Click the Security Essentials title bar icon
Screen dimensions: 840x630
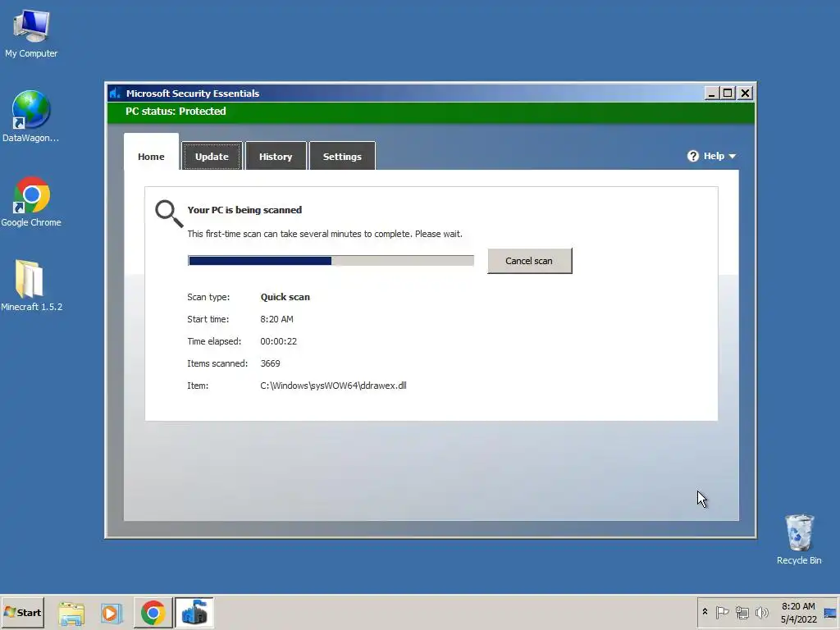[x=115, y=94]
